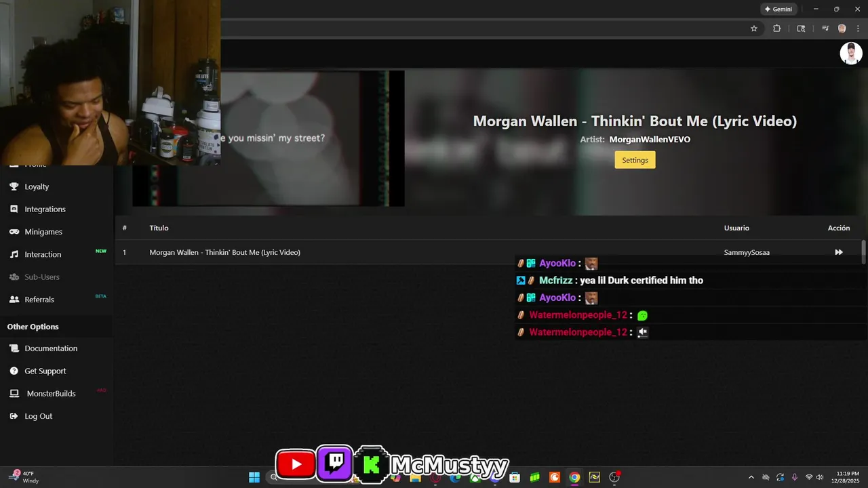Open the Loyalty sidebar section

[x=37, y=186]
